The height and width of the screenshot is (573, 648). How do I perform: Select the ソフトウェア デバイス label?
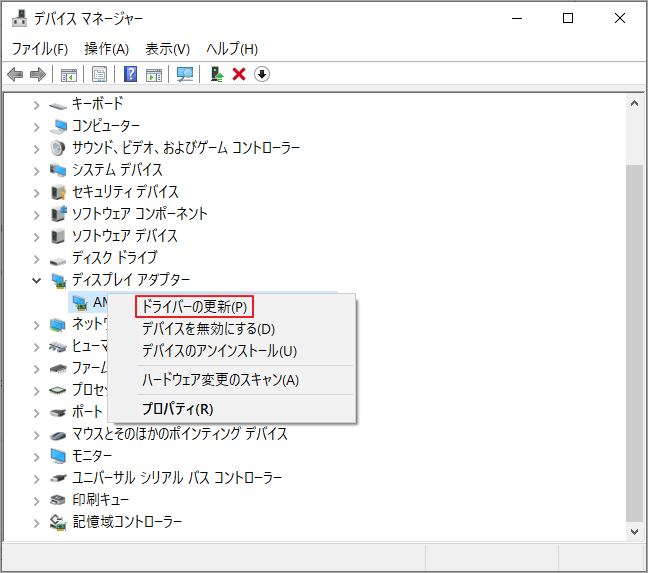point(125,235)
